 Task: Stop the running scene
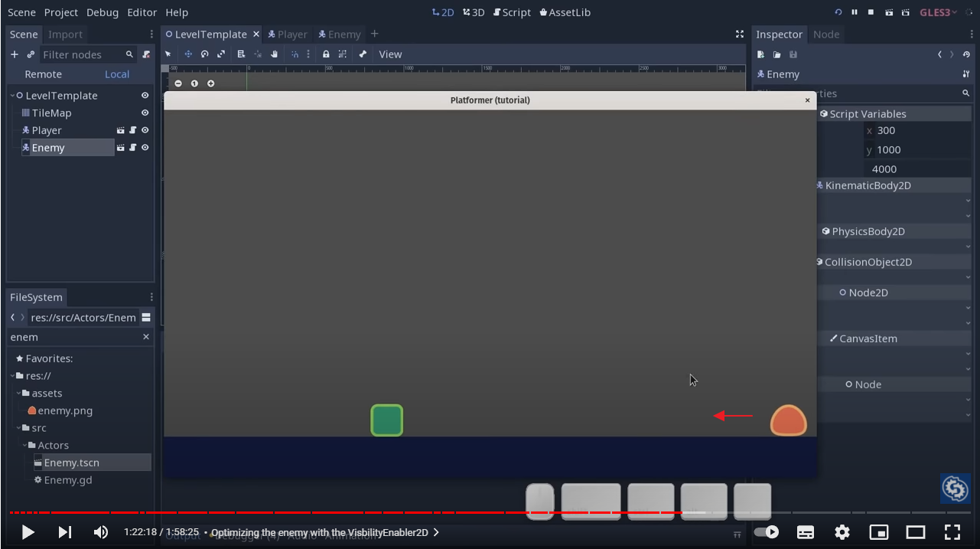[871, 12]
